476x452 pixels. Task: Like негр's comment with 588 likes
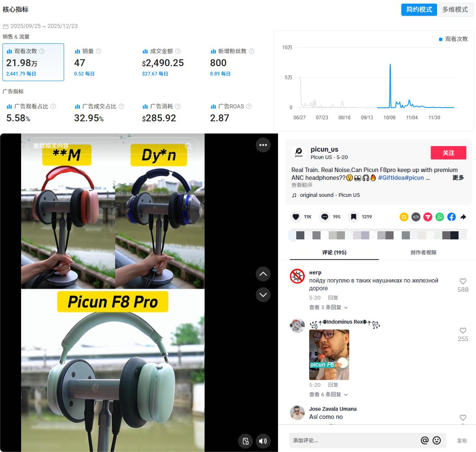click(x=463, y=281)
